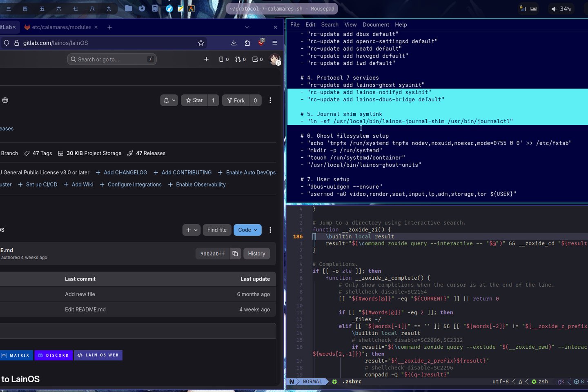Focus the GitLab 'Search or go to...' box
Screen dimensions: 588x392
(x=112, y=59)
